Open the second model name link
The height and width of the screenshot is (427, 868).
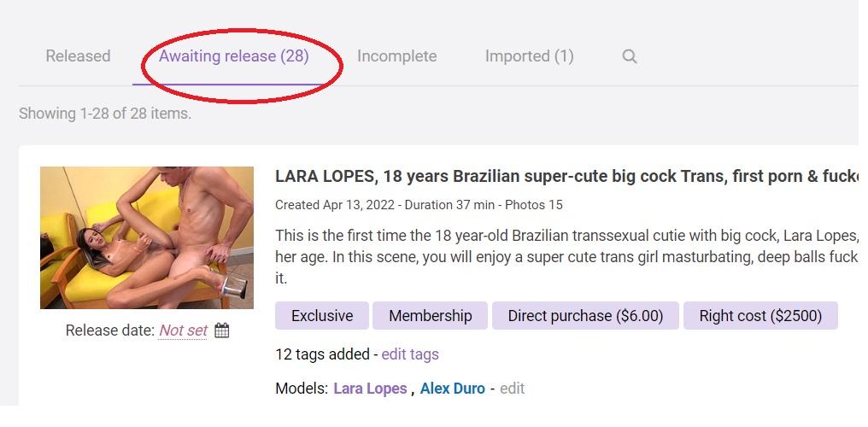[452, 389]
